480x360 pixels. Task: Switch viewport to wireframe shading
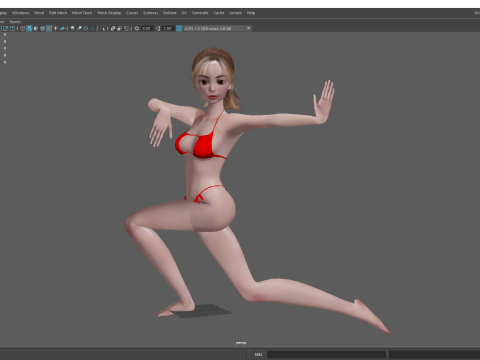[x=22, y=28]
